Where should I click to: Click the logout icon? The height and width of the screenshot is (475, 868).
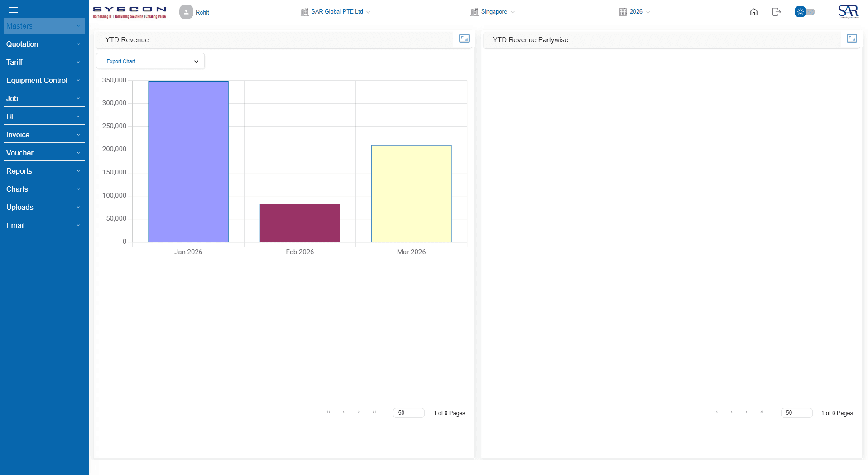[776, 12]
